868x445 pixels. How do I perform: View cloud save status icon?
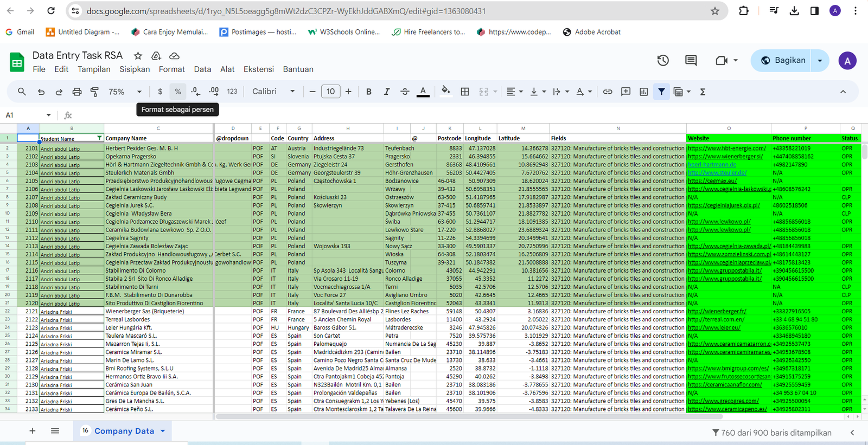[x=174, y=56]
